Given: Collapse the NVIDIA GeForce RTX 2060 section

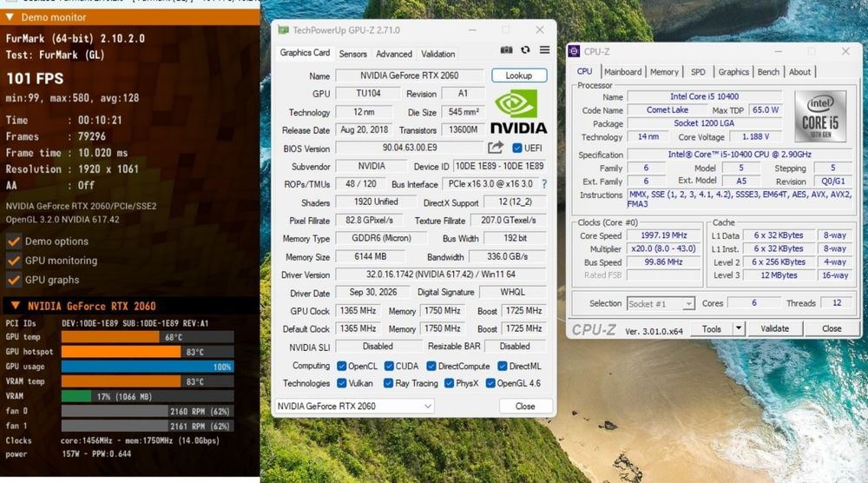Looking at the screenshot, I should 16,306.
